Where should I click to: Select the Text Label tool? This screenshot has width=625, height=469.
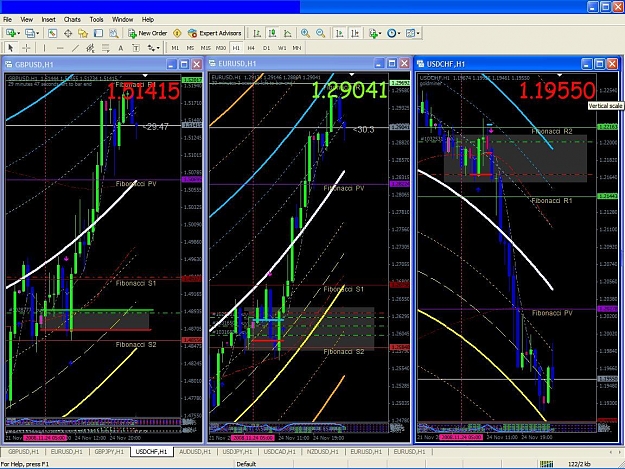click(136, 48)
